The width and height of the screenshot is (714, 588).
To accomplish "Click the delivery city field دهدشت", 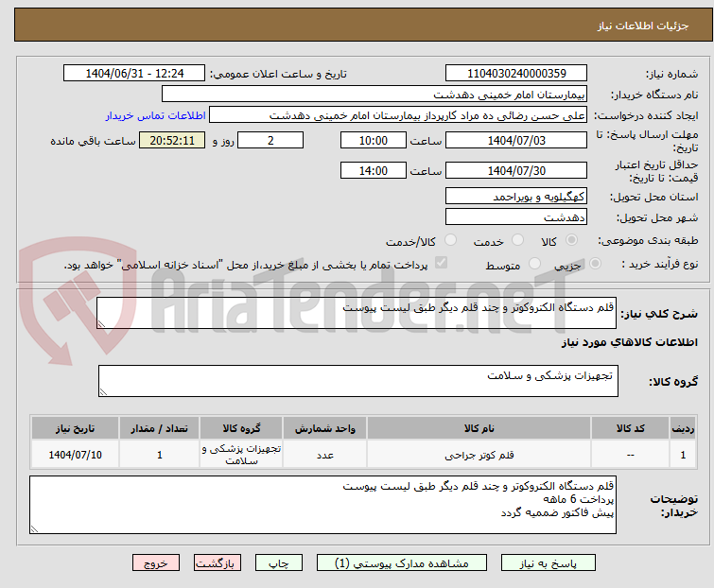I will pos(516,217).
